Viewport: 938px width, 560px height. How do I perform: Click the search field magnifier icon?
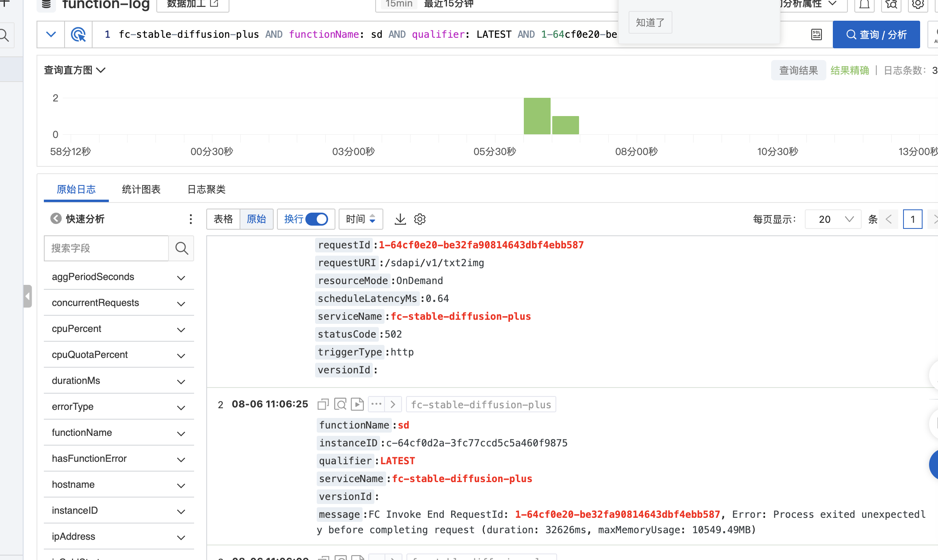point(182,248)
